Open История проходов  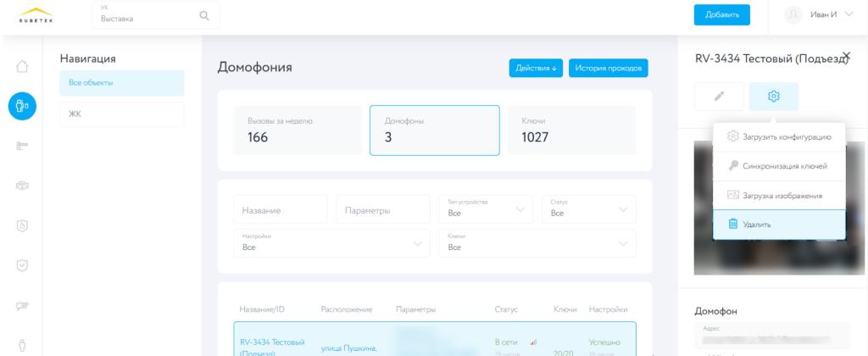(x=608, y=68)
